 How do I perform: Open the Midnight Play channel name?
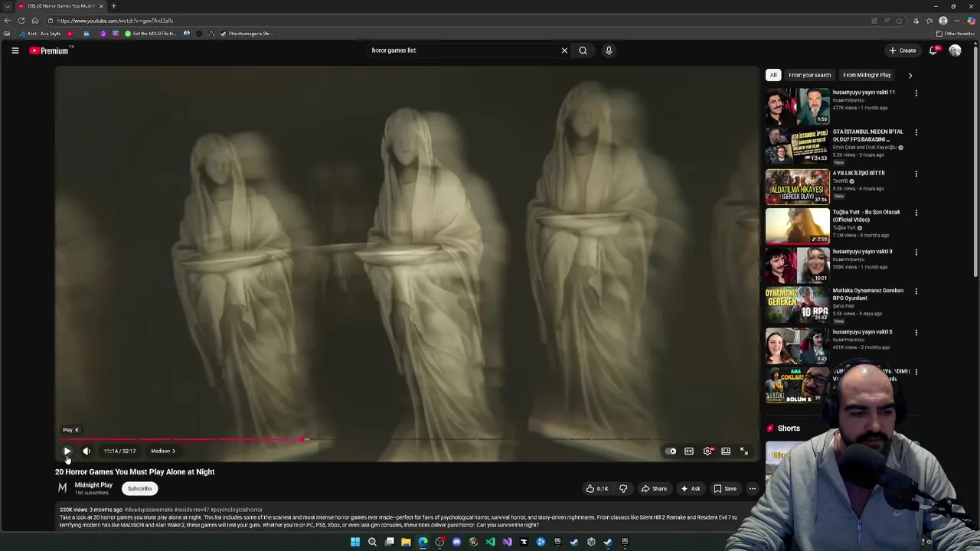click(x=93, y=484)
